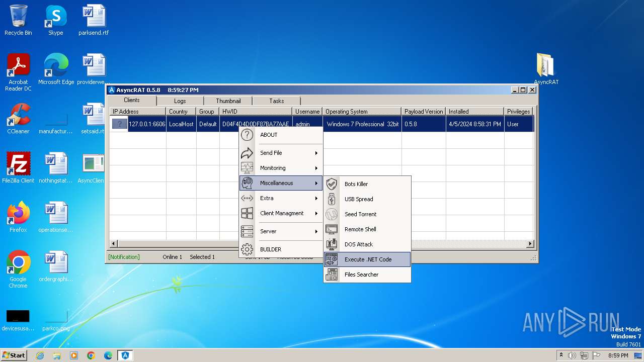Viewport: 644px width, 362px height.
Task: Choose Remote Shell from submenu
Action: pos(367,229)
